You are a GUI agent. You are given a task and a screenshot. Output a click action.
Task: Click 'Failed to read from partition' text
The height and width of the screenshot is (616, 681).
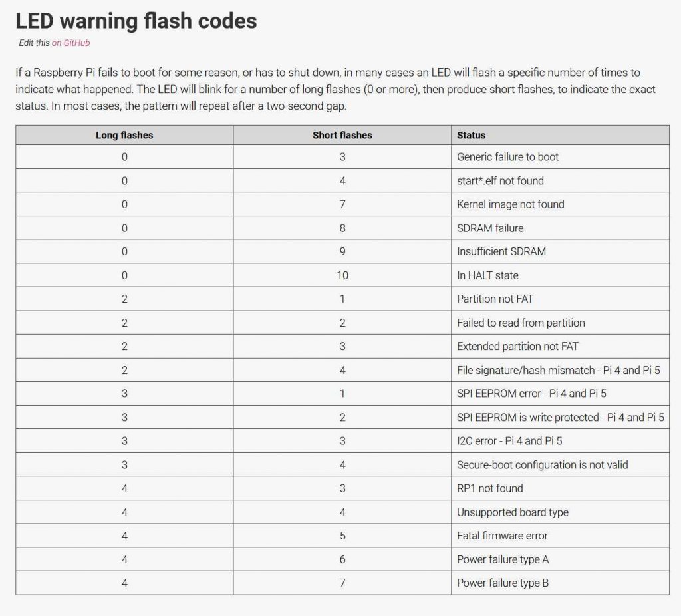521,323
